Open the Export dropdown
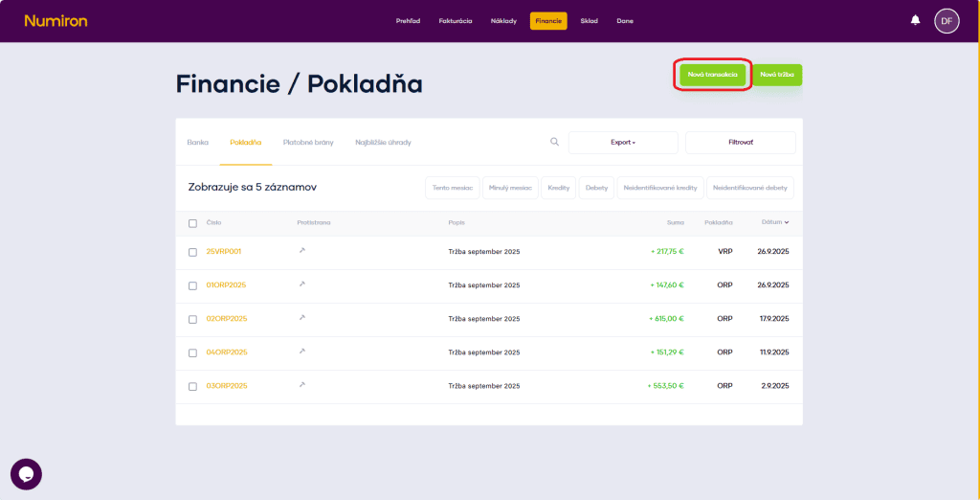Screen dimensions: 980x500 coord(622,143)
